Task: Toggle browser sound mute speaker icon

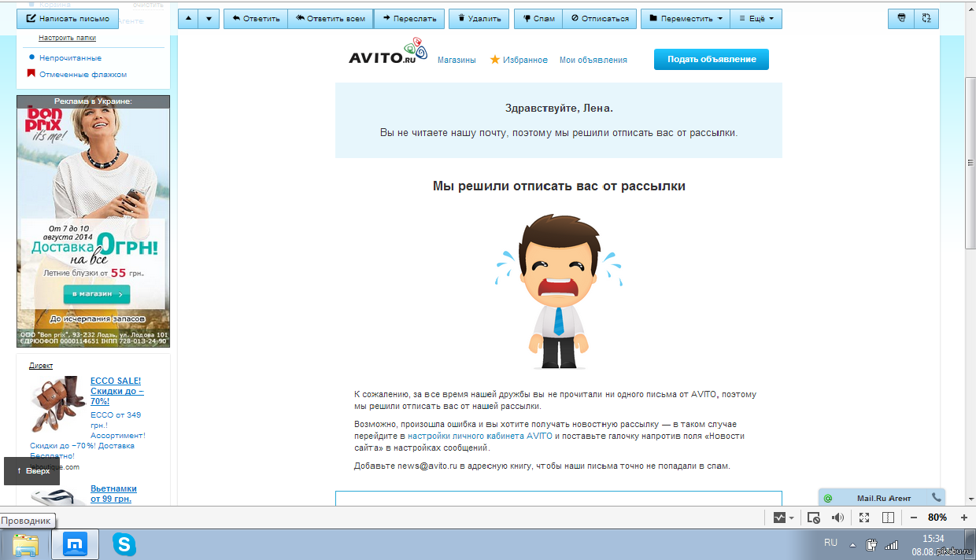Action: pos(837,518)
